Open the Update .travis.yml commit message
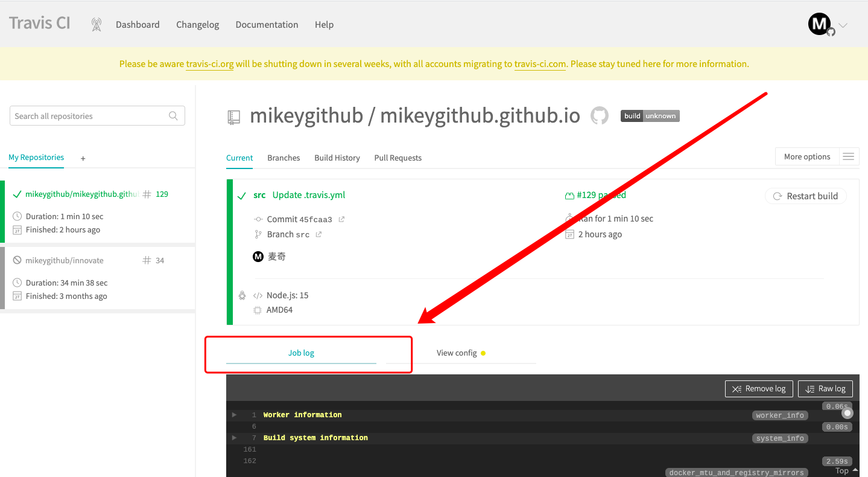Viewport: 868px width, 477px height. click(309, 195)
